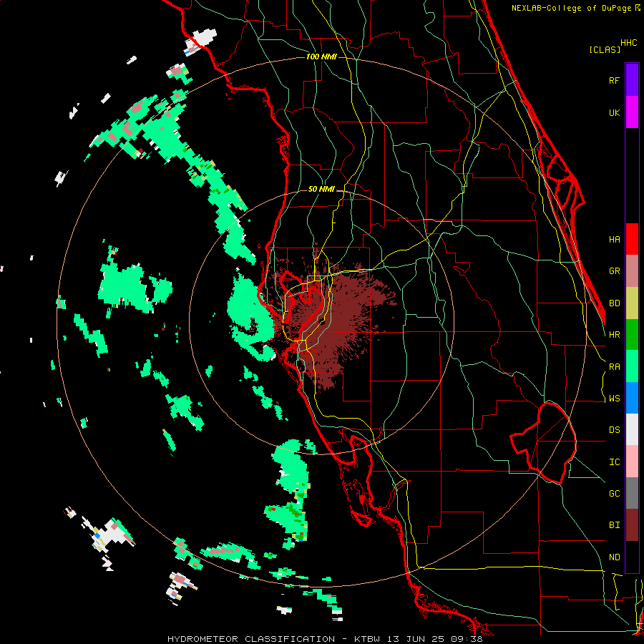This screenshot has height=644, width=644.
Task: Click the IC light-pink legend swatch
Action: coord(632,462)
